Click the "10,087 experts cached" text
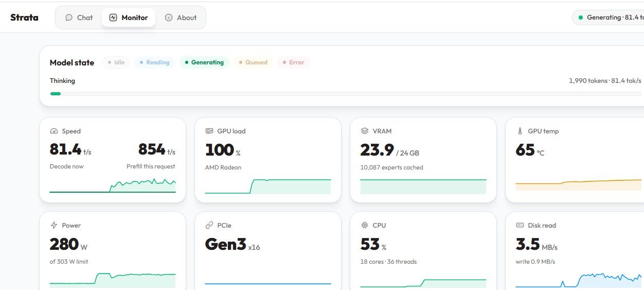 pos(392,167)
